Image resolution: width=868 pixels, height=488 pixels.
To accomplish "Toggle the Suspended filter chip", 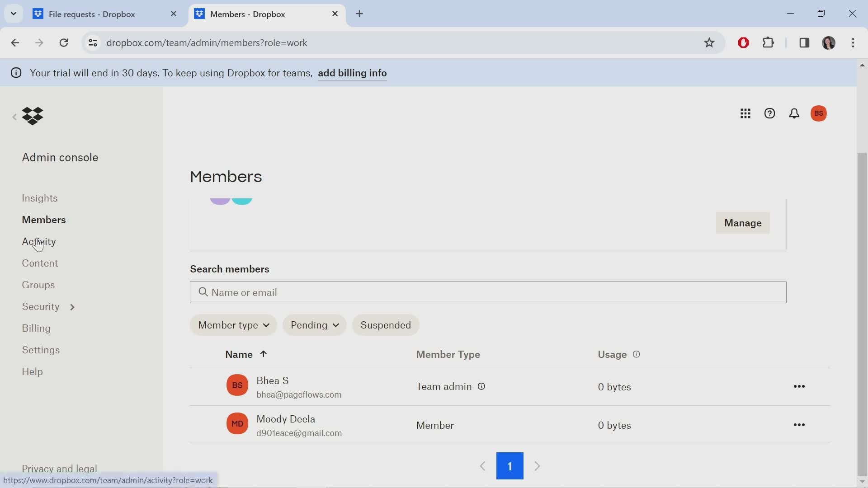I will tap(386, 325).
